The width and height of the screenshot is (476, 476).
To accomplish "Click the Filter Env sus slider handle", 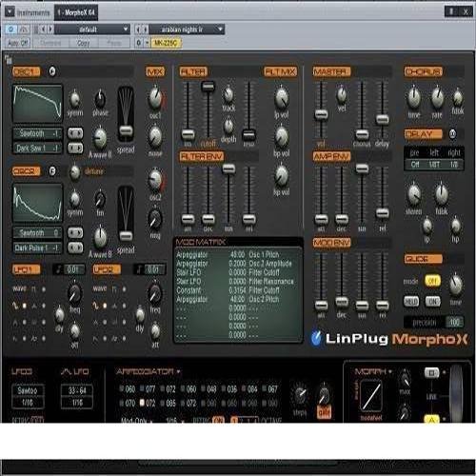I will (x=228, y=169).
